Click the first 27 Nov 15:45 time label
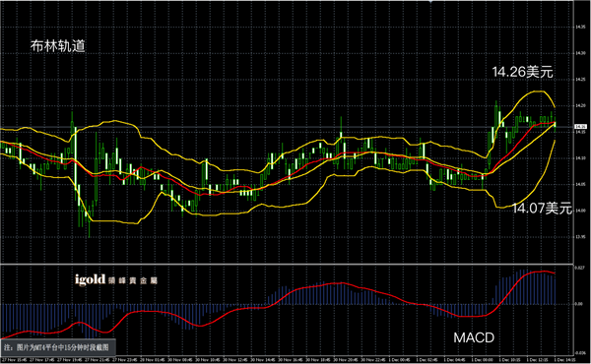The image size is (591, 364). tap(14, 360)
